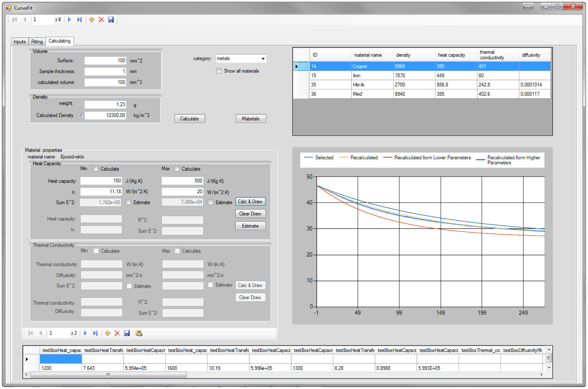Switch to the Fitting tab
Screen dimensions: 588x389
[37, 42]
